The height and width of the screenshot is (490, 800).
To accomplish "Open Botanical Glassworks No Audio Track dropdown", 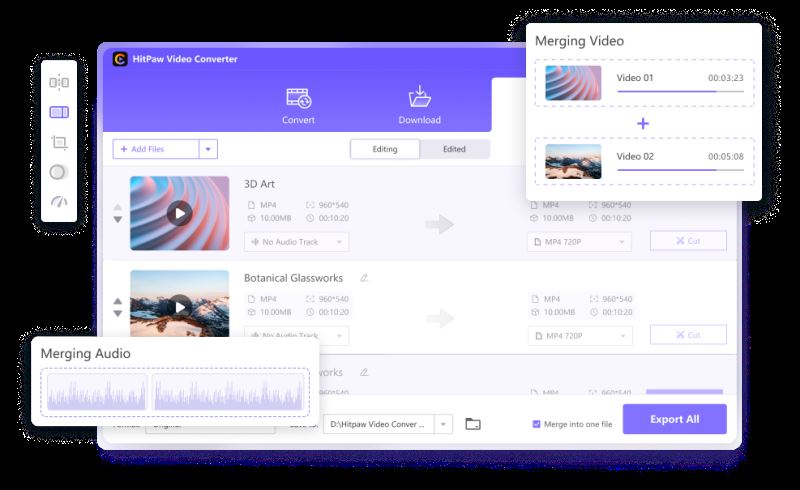I will (297, 335).
